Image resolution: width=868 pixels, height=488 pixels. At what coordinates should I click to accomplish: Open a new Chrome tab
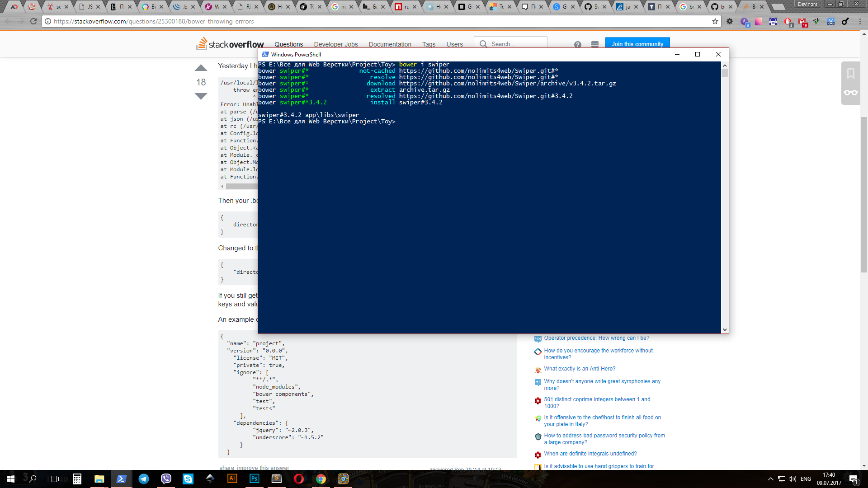pyautogui.click(x=778, y=7)
